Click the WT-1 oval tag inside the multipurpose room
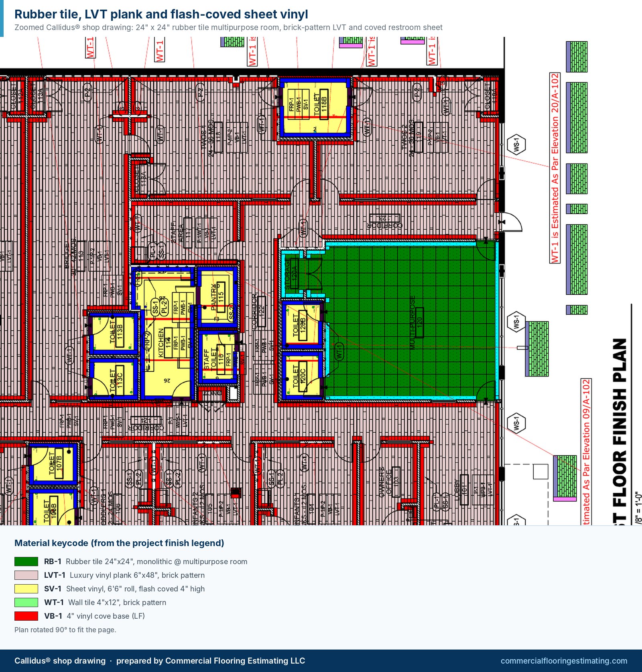Image resolution: width=642 pixels, height=672 pixels. [339, 351]
